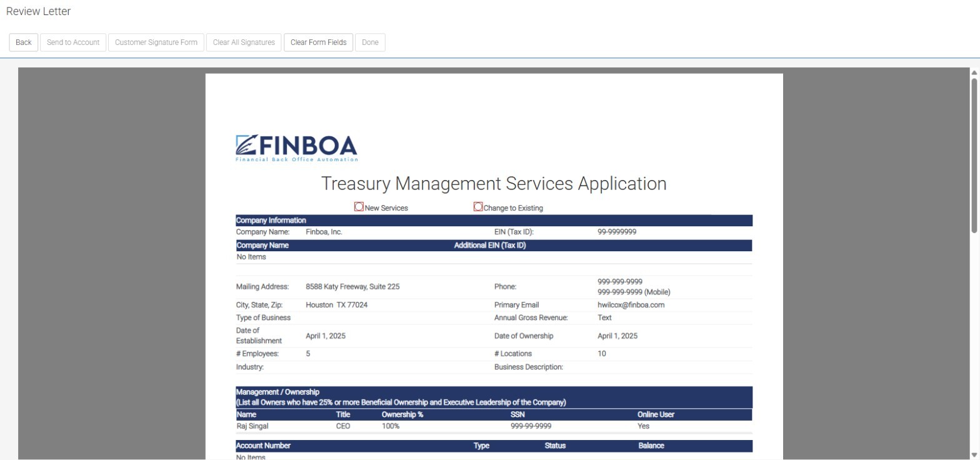Select the Finboa, Inc. company name value
980x460 pixels.
pos(324,232)
